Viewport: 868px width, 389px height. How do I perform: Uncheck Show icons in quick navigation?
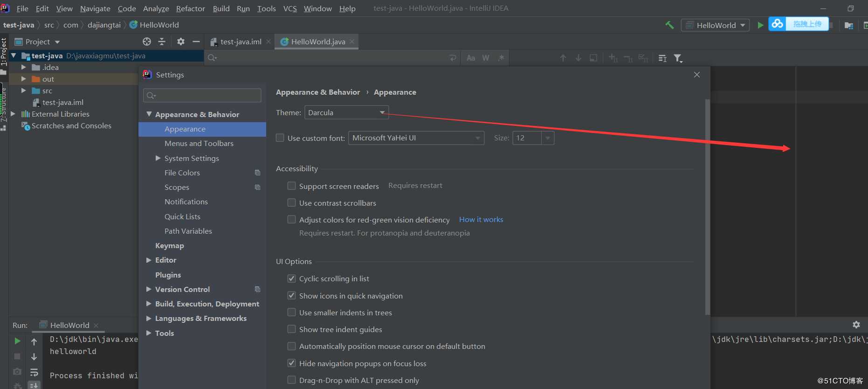[292, 295]
